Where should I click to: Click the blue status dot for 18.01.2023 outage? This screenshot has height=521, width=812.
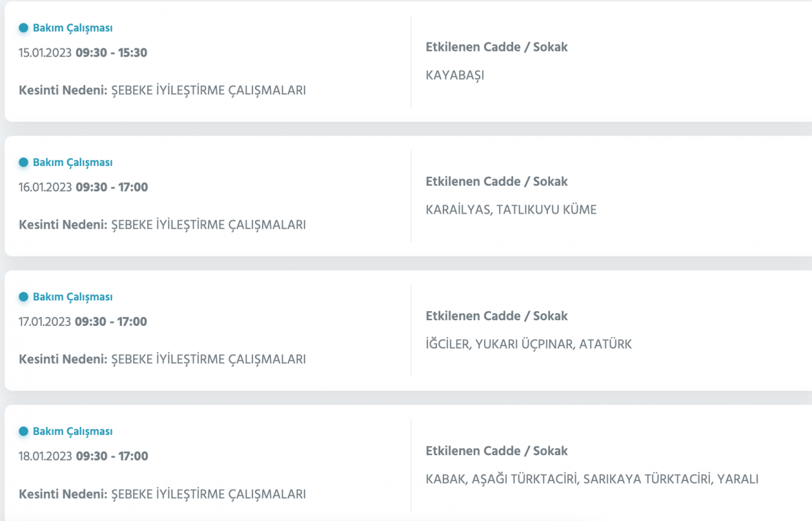pos(23,432)
